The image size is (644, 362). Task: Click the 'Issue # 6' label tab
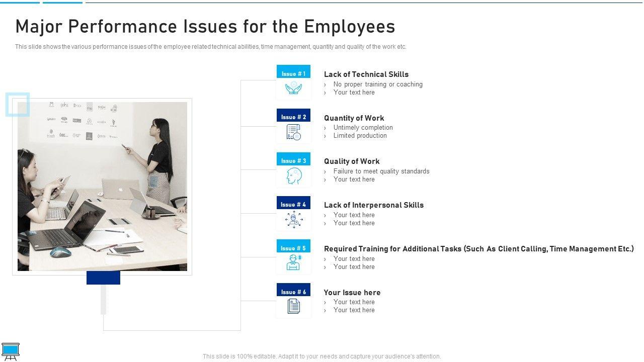[293, 292]
